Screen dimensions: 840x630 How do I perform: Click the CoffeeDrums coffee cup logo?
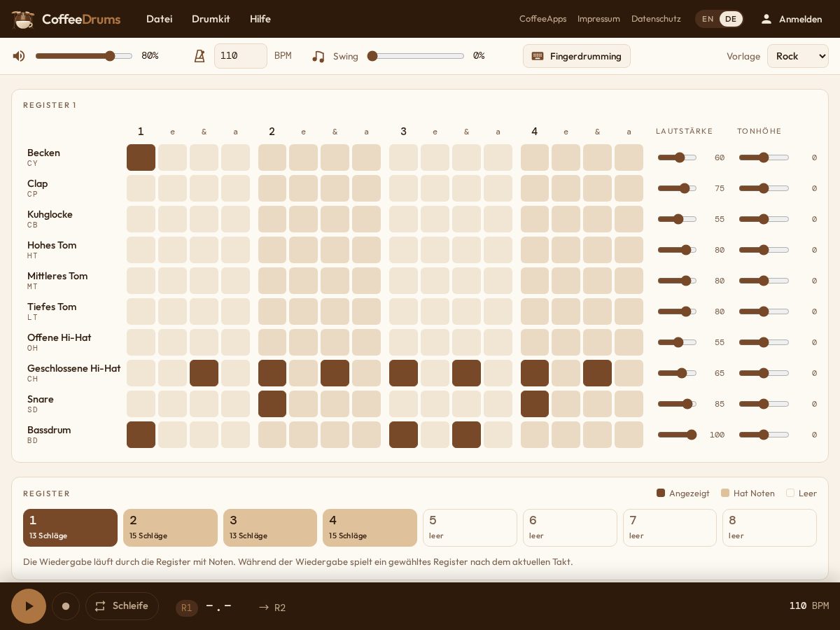[x=23, y=19]
